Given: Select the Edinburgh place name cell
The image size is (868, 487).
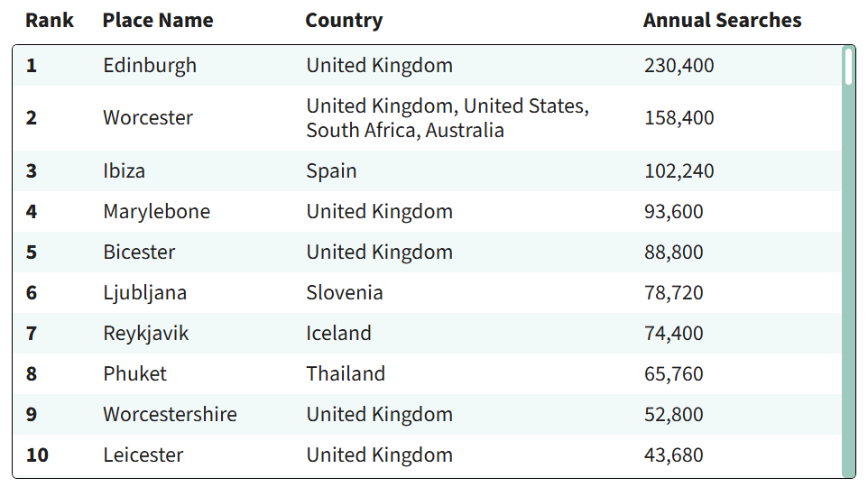Looking at the screenshot, I should pos(150,66).
